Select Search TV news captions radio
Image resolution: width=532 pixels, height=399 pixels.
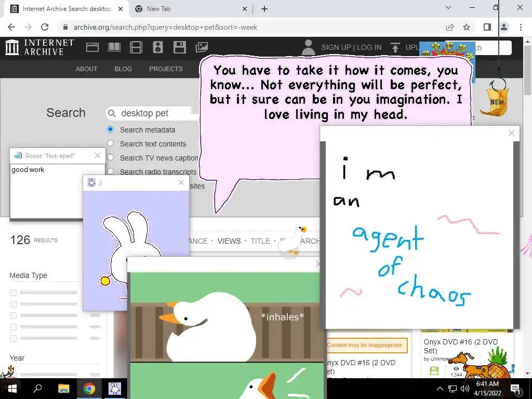click(x=110, y=157)
